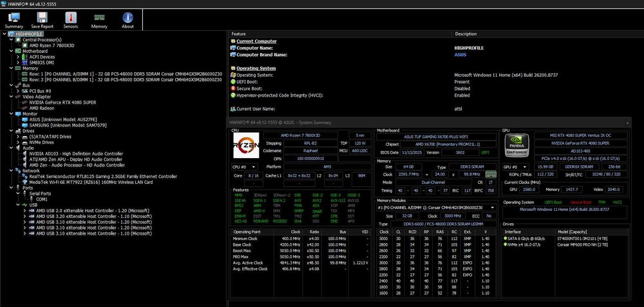Select AMD Zen Audio Processor HD Audio Controller
Viewport: 644px width, 307px height.
click(77, 165)
